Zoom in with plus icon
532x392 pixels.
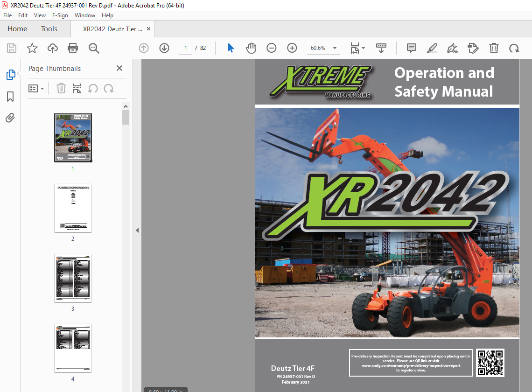[x=292, y=48]
